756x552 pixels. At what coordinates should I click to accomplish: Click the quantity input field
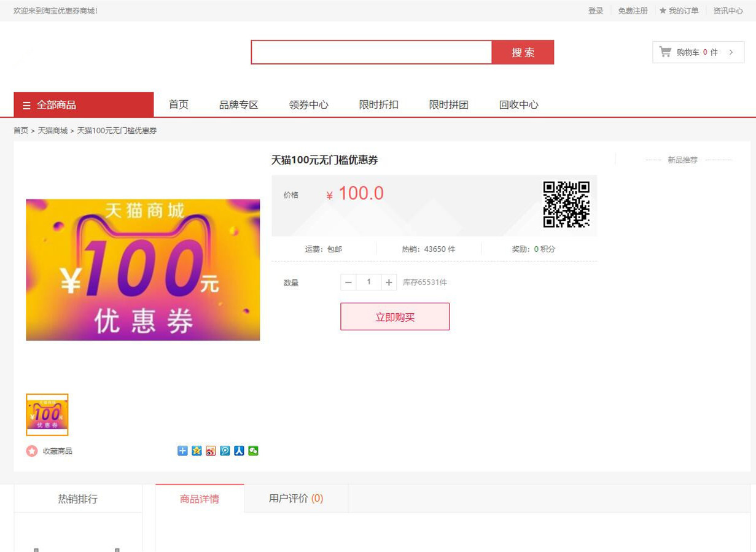368,282
